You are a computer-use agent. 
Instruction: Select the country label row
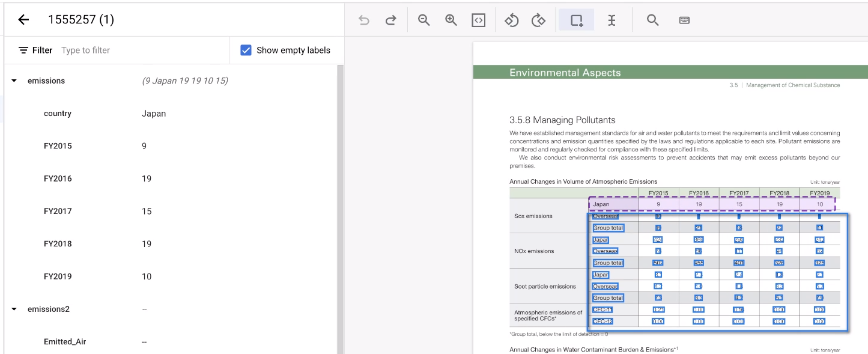pos(58,114)
